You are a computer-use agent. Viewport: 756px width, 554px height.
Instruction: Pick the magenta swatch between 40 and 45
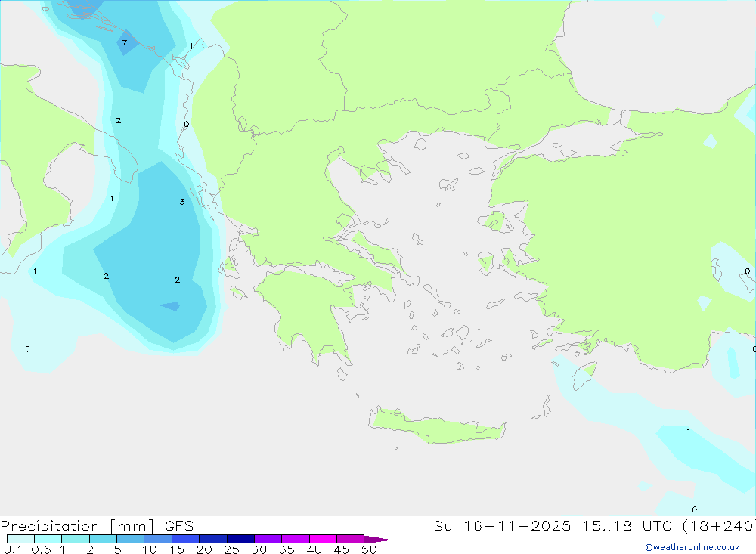[x=323, y=539]
